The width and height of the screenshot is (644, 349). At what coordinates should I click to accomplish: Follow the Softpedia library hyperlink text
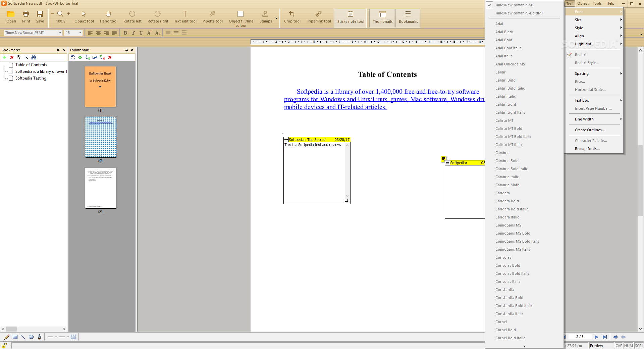(x=384, y=99)
